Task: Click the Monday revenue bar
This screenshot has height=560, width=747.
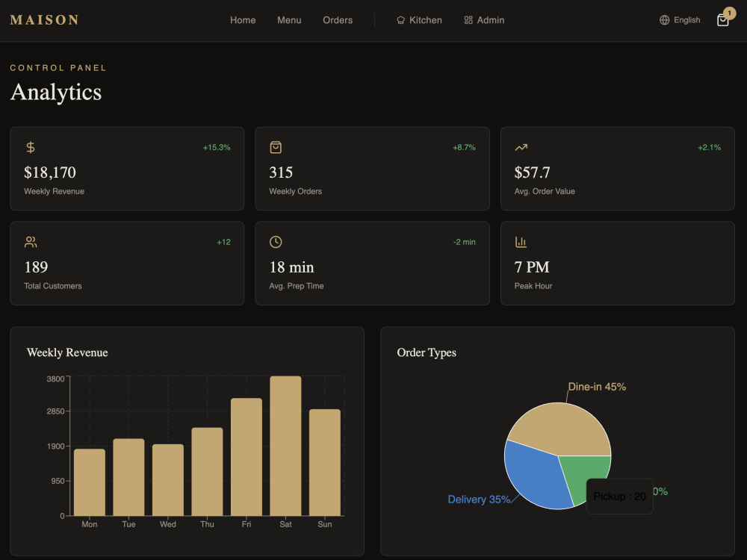Action: pos(90,482)
